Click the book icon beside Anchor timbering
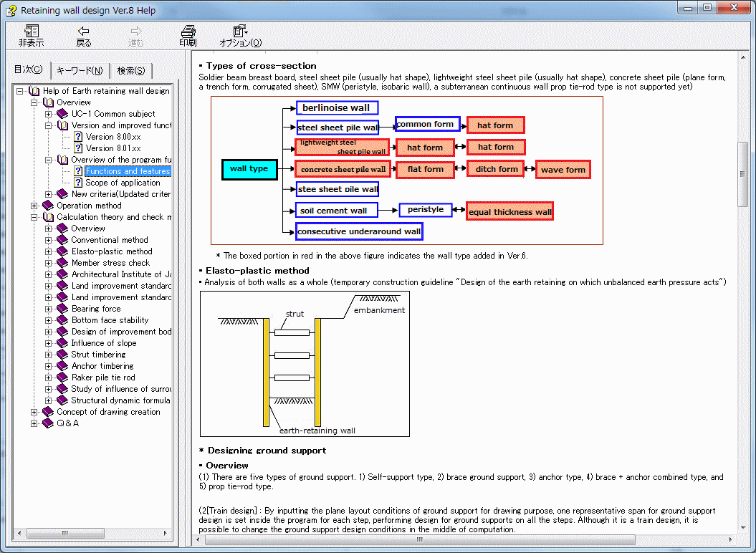This screenshot has height=553, width=756. (62, 367)
